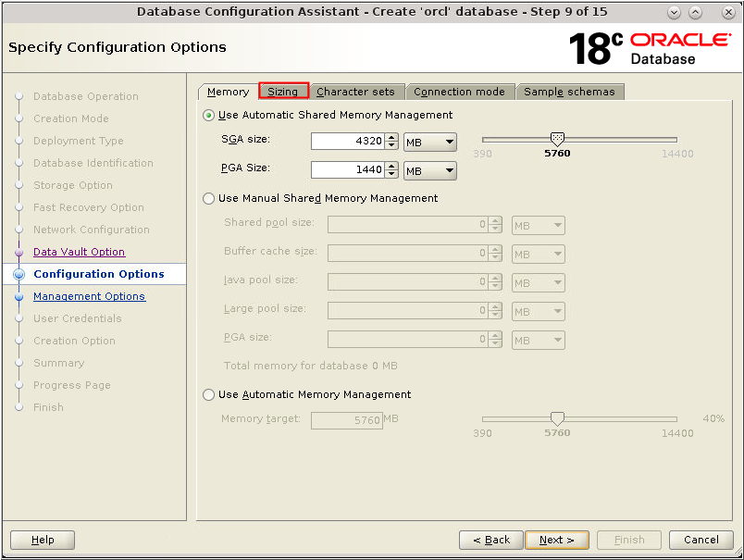Click the Cancel button
Image resolution: width=744 pixels, height=560 pixels.
701,540
